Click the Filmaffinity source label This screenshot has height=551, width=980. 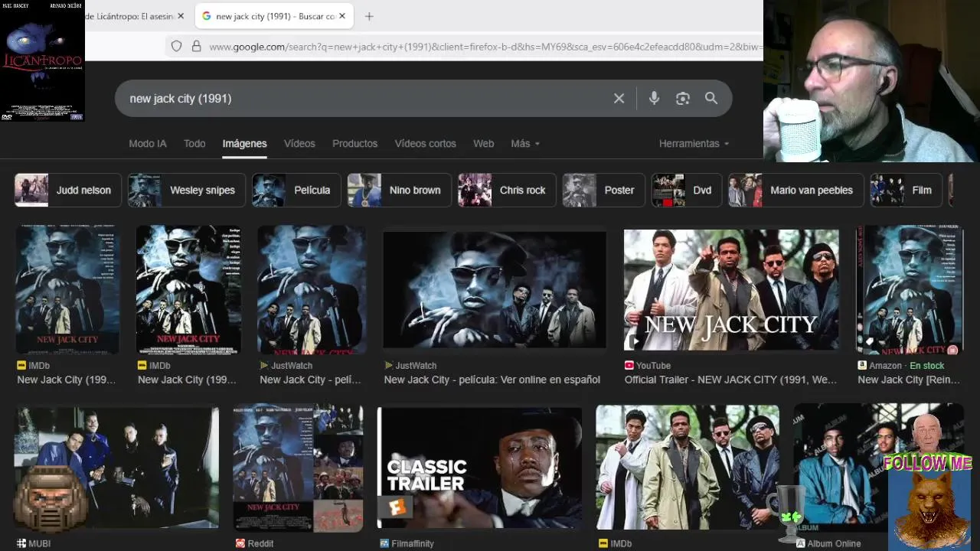click(x=407, y=543)
